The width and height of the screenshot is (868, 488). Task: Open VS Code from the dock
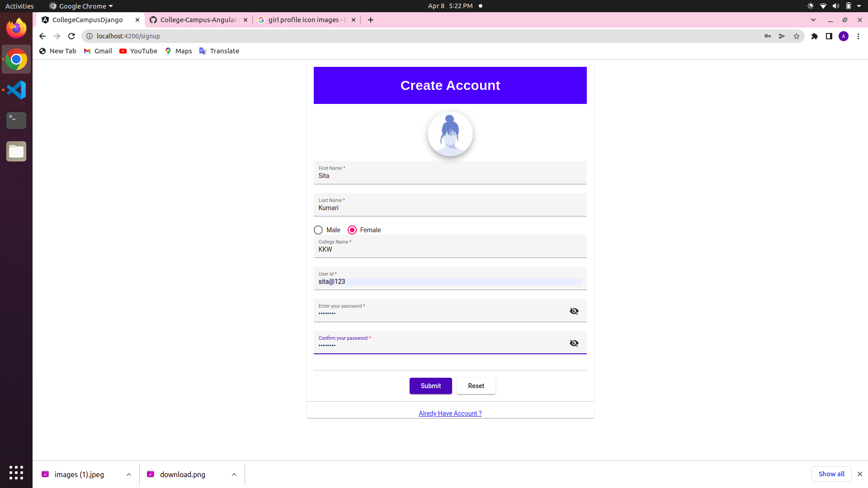(16, 89)
